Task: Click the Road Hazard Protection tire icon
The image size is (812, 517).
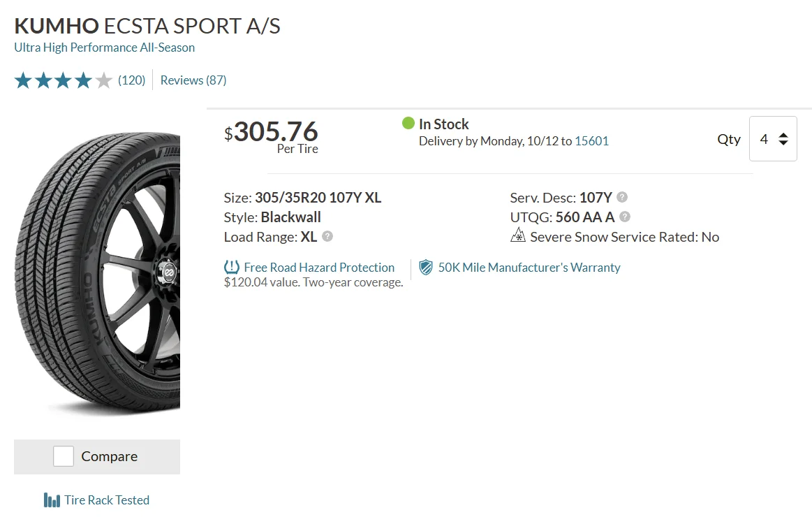Action: tap(232, 268)
